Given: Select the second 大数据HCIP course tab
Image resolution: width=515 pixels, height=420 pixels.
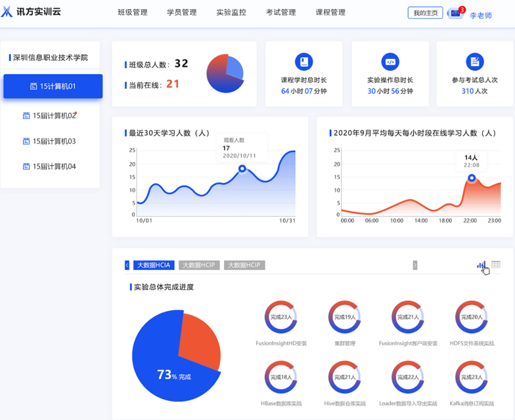Looking at the screenshot, I should click(x=244, y=265).
